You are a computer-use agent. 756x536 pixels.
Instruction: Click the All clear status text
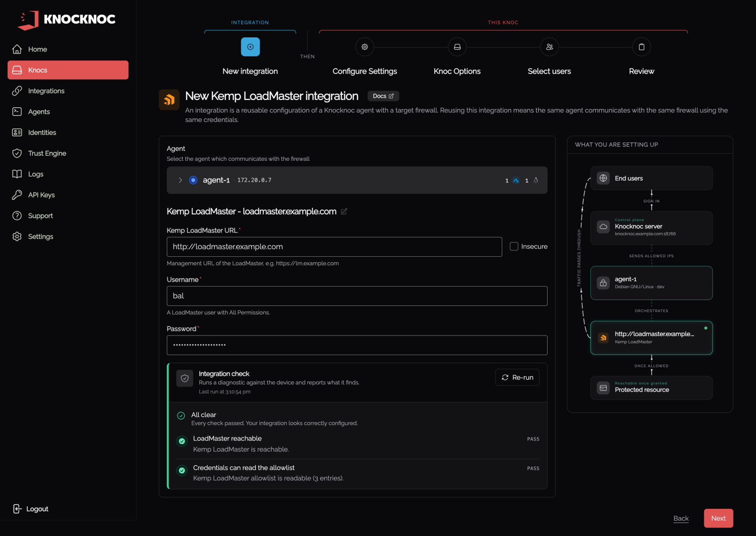tap(203, 415)
